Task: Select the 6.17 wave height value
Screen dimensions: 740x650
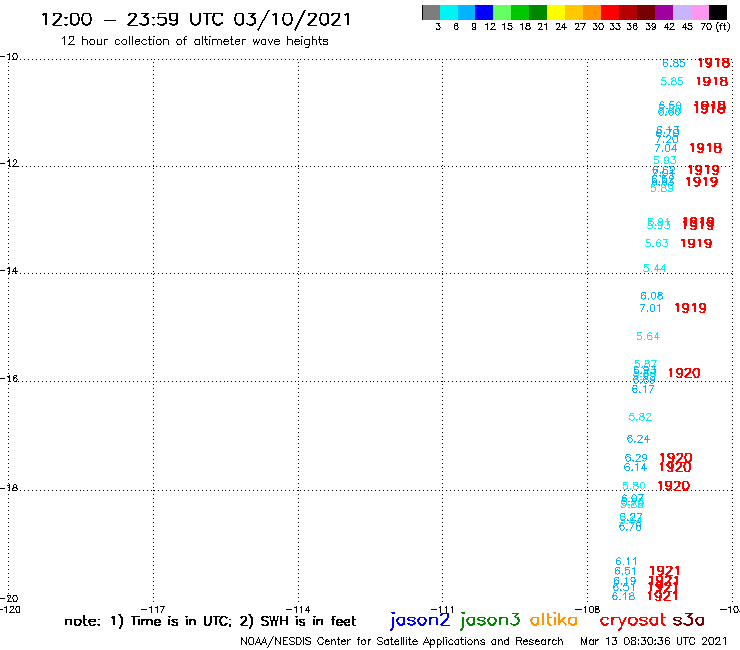Action: (643, 389)
